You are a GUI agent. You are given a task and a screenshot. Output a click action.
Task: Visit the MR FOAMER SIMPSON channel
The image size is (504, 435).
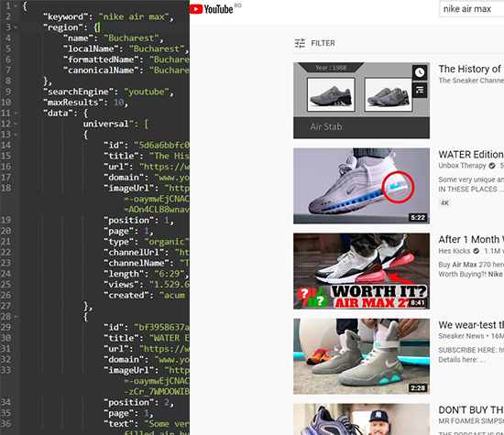point(471,421)
